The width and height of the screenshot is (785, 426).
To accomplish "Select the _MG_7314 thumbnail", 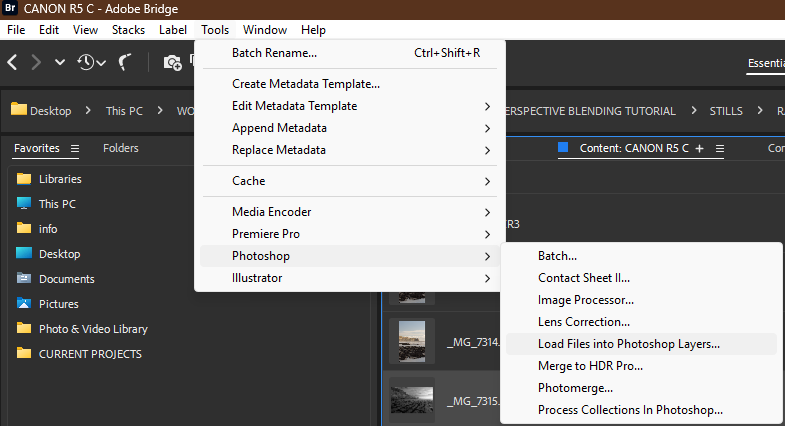I will coord(412,341).
